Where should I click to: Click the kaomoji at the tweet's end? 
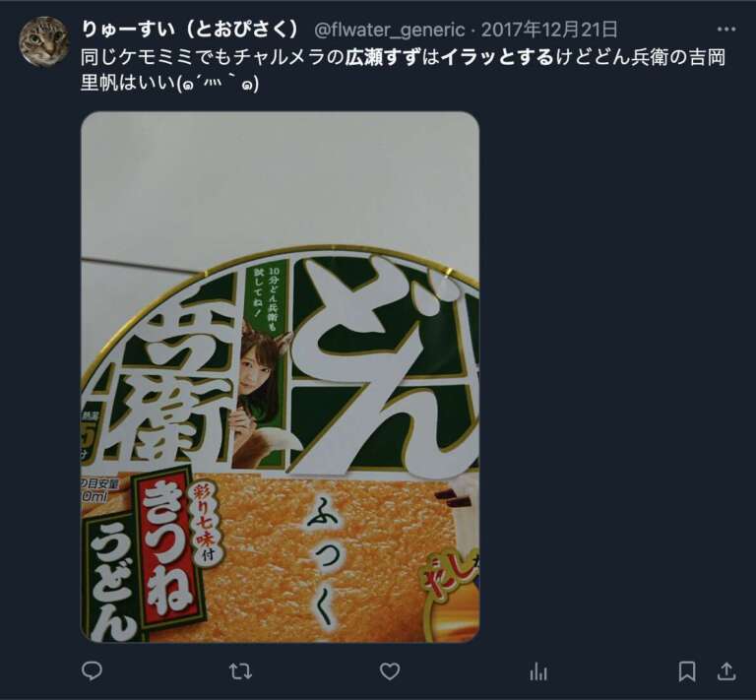218,84
